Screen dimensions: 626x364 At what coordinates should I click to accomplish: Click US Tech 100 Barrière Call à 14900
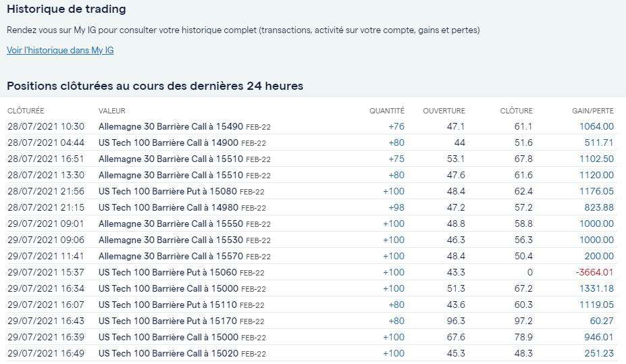(x=168, y=142)
